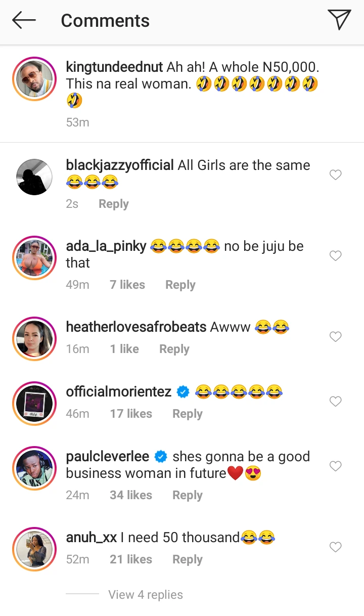The height and width of the screenshot is (616, 364).
Task: Open kingtundeednut's profile picture
Action: 34,79
